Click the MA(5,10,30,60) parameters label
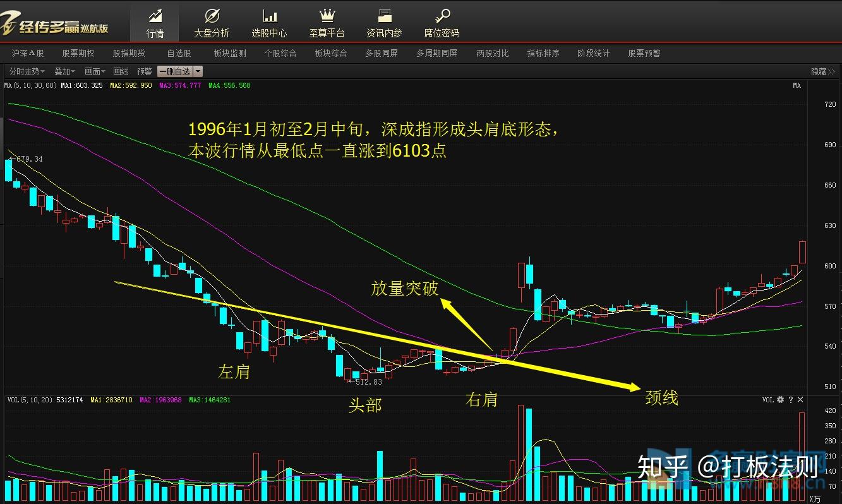This screenshot has height=504, width=842. [x=30, y=85]
